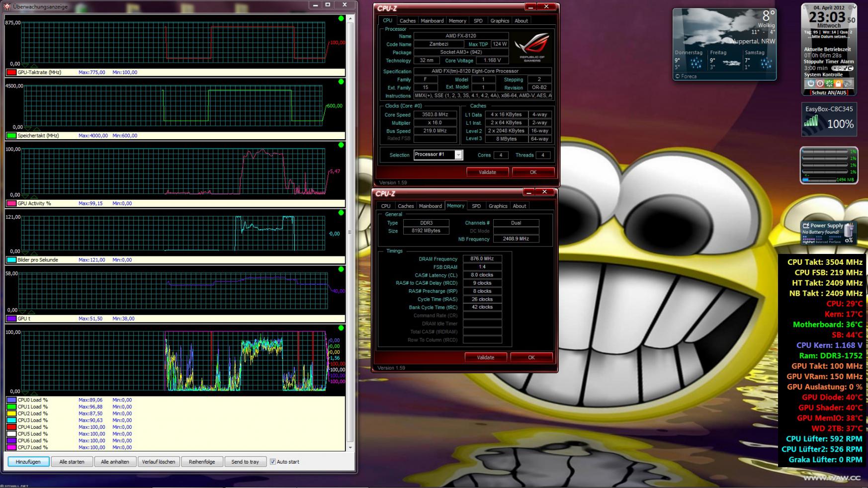Click the Name field showing AMD FX-8120
868x488 pixels.
tap(461, 36)
